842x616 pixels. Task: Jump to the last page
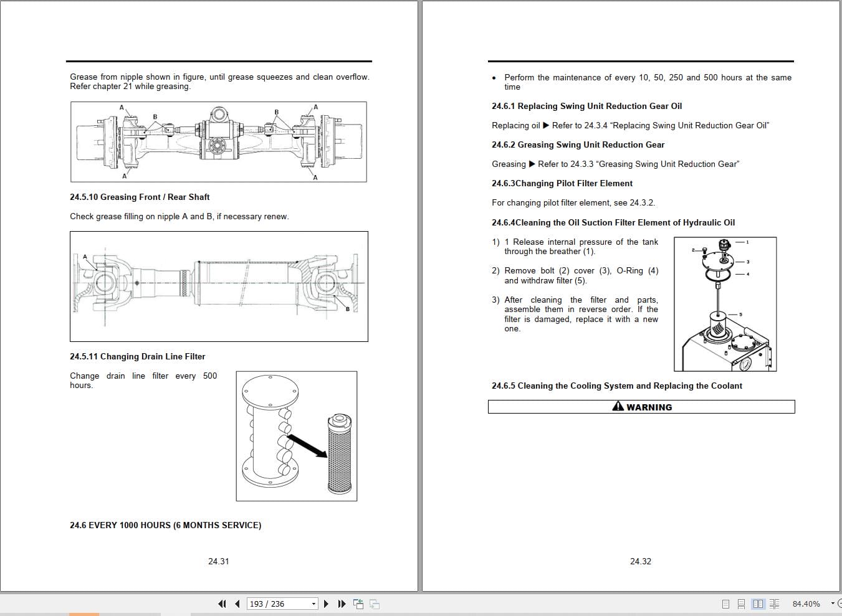[342, 604]
